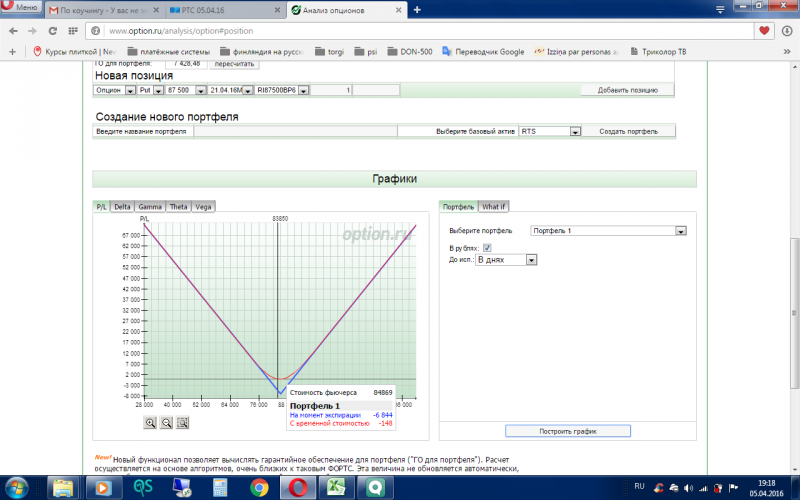Open the downloads arrow icon
This screenshot has width=800, height=500.
[x=787, y=31]
